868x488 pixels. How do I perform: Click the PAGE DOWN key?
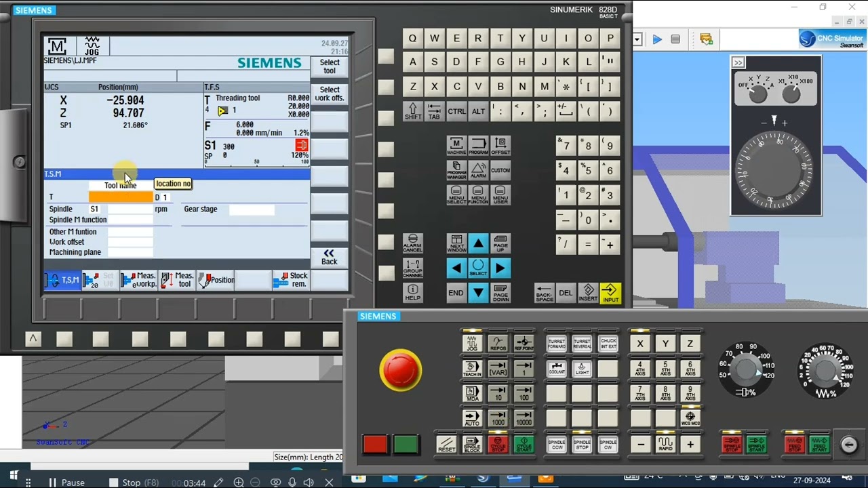[500, 293]
